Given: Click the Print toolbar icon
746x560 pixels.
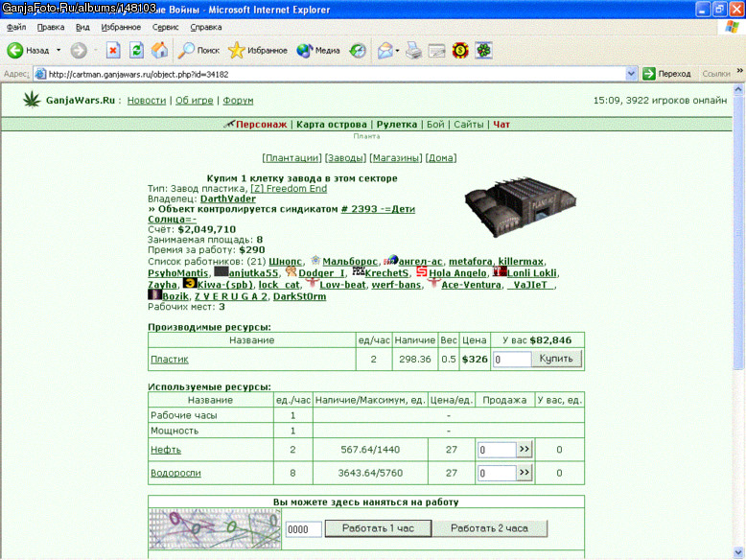Looking at the screenshot, I should pyautogui.click(x=413, y=50).
